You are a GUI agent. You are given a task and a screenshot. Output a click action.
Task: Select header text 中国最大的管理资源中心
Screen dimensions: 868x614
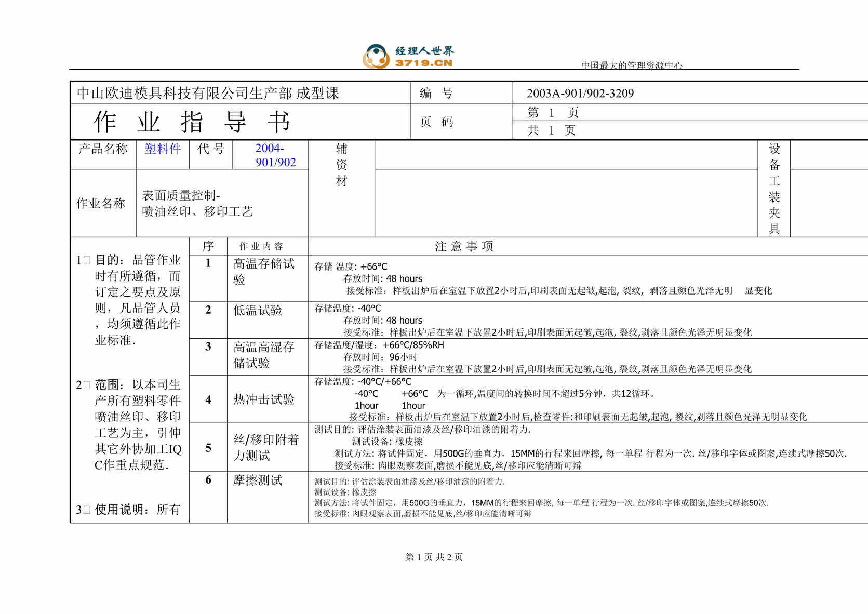pos(632,65)
